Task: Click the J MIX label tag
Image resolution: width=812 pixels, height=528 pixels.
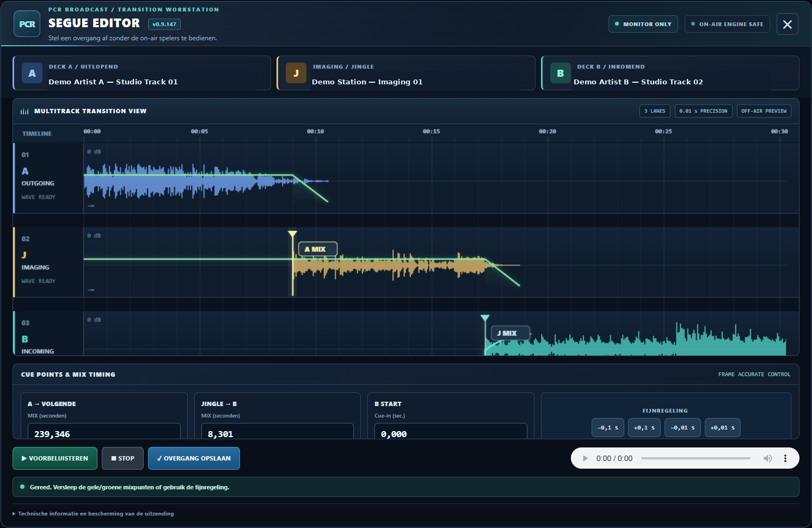Action: [510, 333]
